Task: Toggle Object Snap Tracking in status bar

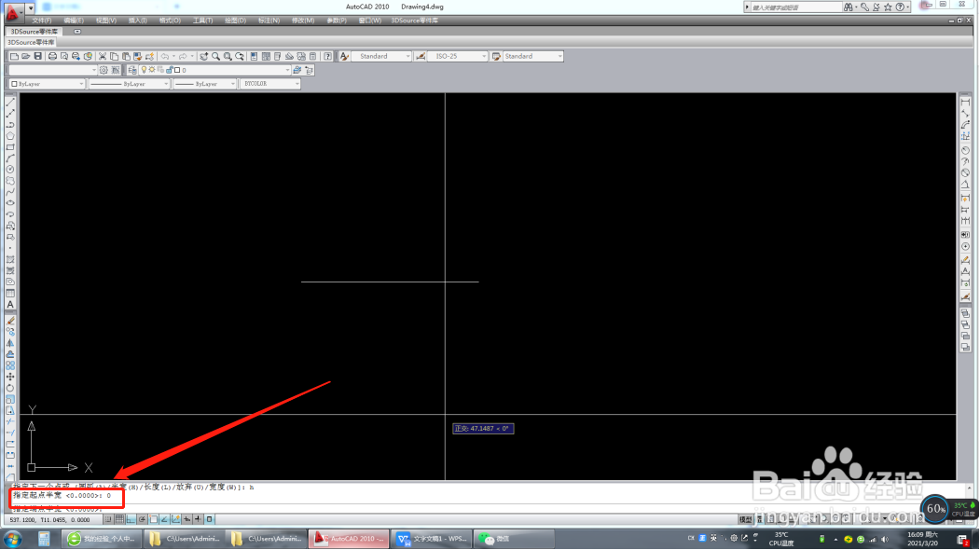Action: click(164, 518)
